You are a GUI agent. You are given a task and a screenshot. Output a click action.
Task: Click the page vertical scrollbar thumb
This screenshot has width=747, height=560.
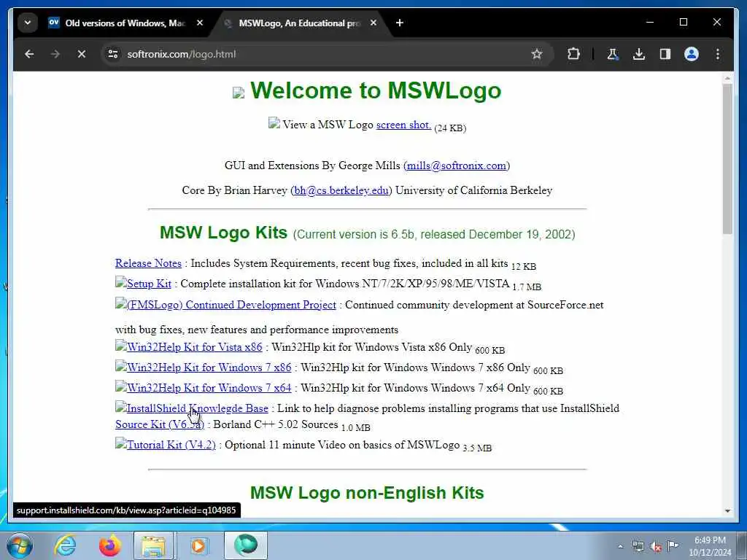pyautogui.click(x=727, y=160)
